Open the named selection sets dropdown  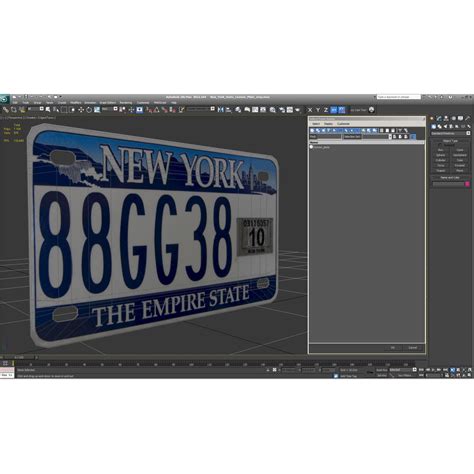(x=201, y=109)
